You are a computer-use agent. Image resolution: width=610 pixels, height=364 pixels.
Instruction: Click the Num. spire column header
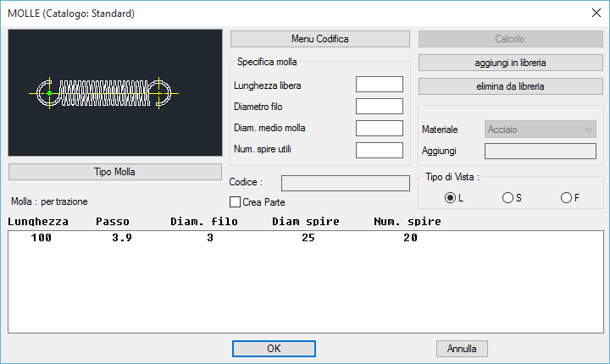[x=408, y=222]
